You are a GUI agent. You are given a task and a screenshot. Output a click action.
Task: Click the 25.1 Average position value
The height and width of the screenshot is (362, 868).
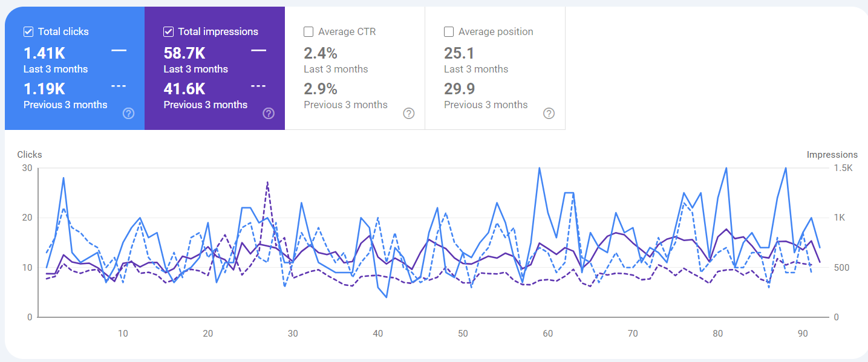pos(459,53)
